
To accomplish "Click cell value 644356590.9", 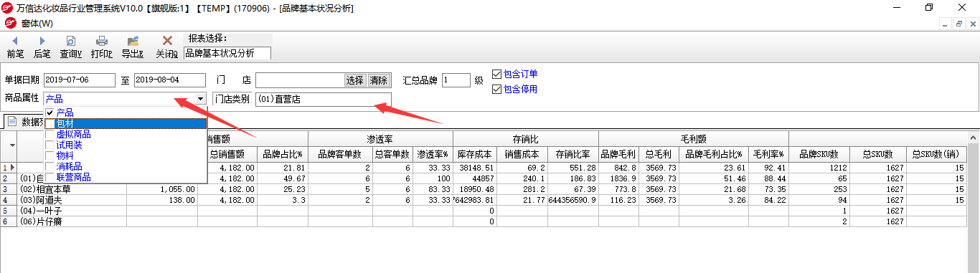I will pyautogui.click(x=573, y=200).
